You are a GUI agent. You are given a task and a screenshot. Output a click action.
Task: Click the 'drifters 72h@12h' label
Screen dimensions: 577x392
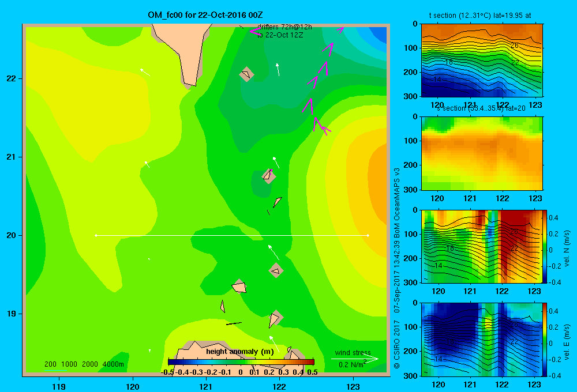(x=284, y=27)
